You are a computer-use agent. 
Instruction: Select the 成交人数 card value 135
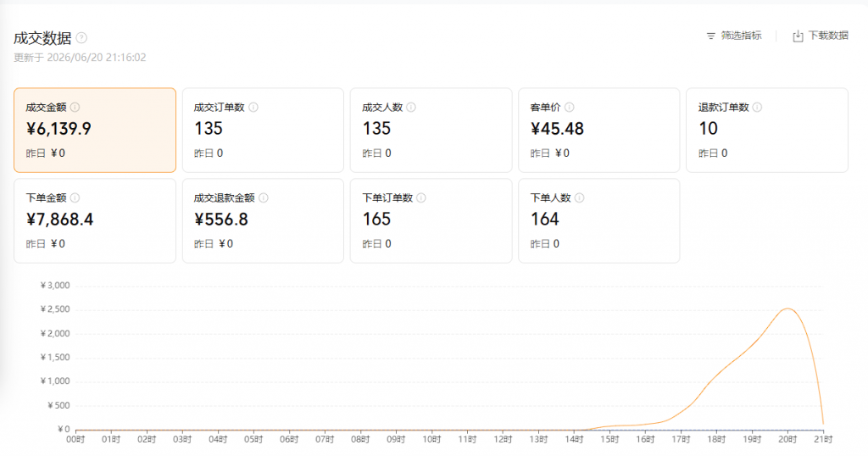tap(377, 129)
